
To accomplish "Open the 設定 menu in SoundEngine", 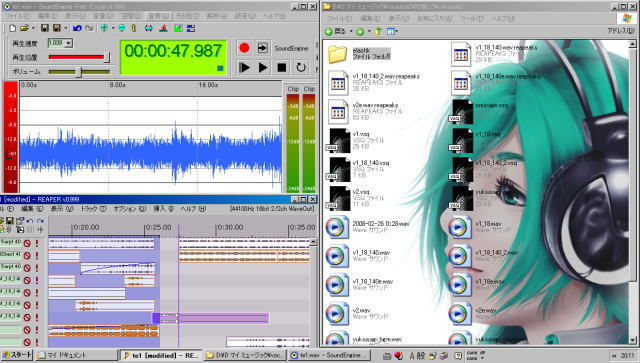I will [245, 16].
